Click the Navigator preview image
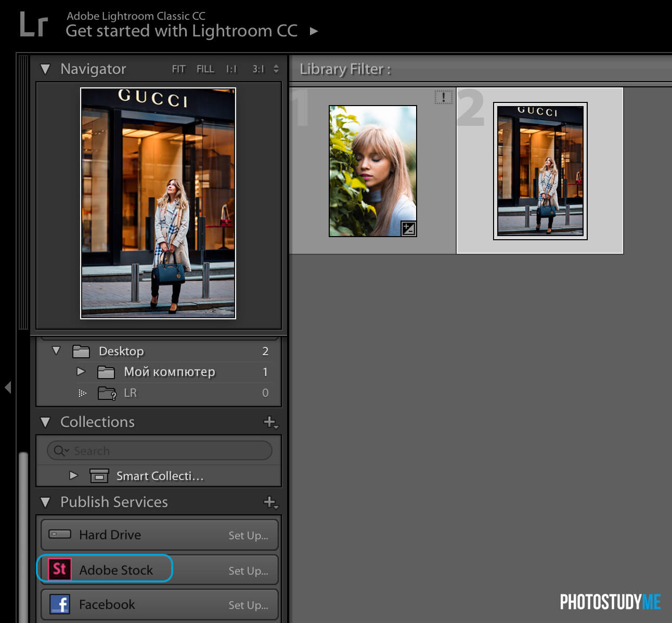Viewport: 672px width, 623px height. (x=158, y=203)
